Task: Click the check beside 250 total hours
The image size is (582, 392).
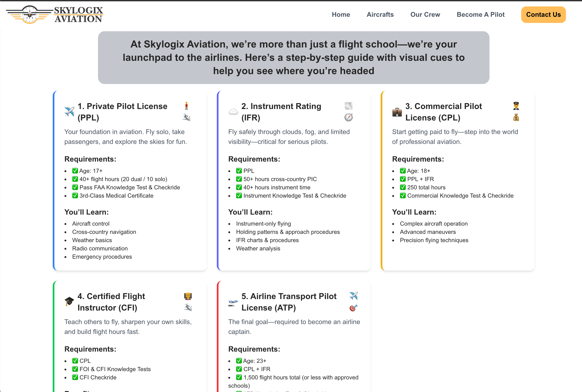Action: pyautogui.click(x=403, y=187)
